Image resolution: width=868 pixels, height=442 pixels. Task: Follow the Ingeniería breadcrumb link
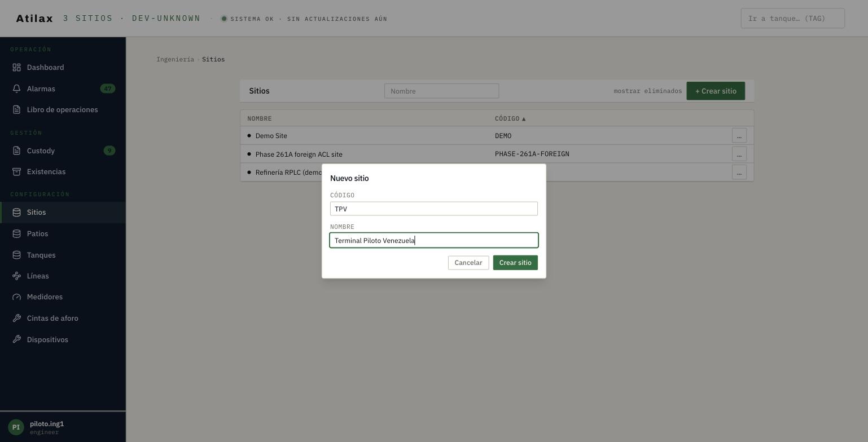(175, 59)
